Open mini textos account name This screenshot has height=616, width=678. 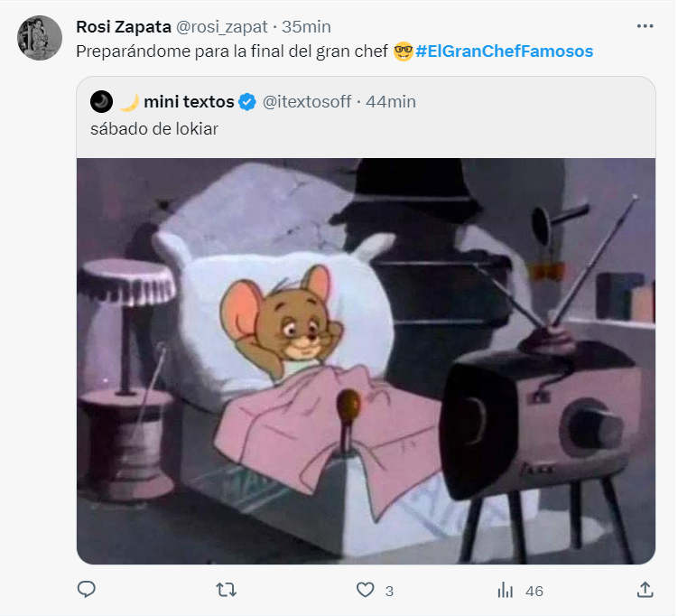pos(189,101)
